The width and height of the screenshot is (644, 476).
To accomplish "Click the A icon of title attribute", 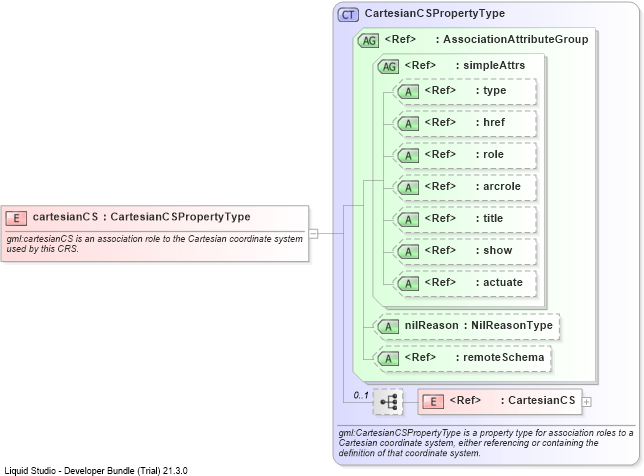I will tap(408, 220).
